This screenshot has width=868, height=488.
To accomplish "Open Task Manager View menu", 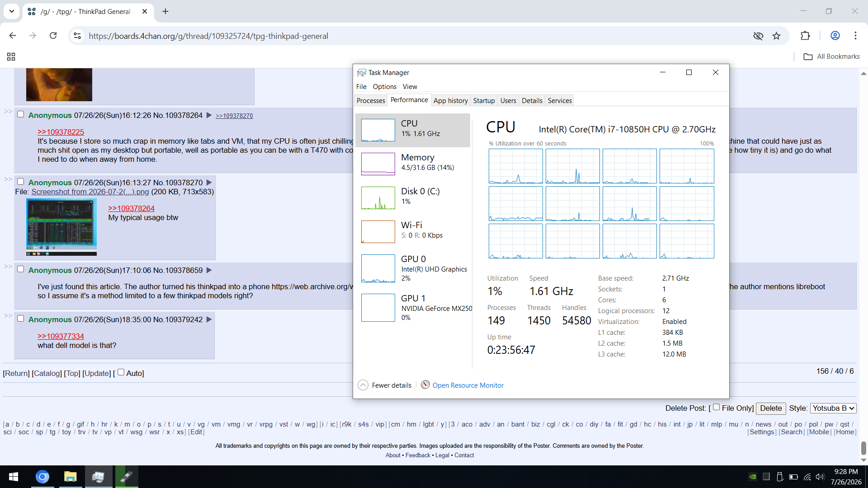I will (410, 86).
